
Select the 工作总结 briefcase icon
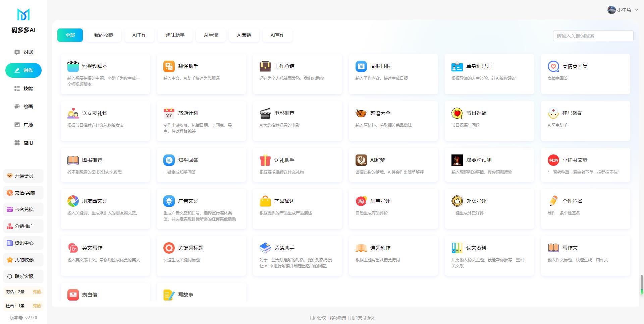tap(265, 66)
